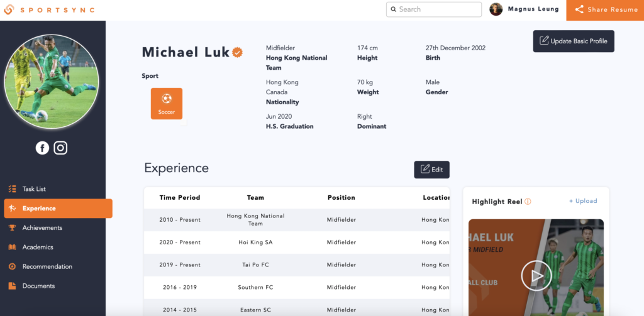Navigate to Recommendation in sidebar
The width and height of the screenshot is (644, 316).
[x=47, y=267]
